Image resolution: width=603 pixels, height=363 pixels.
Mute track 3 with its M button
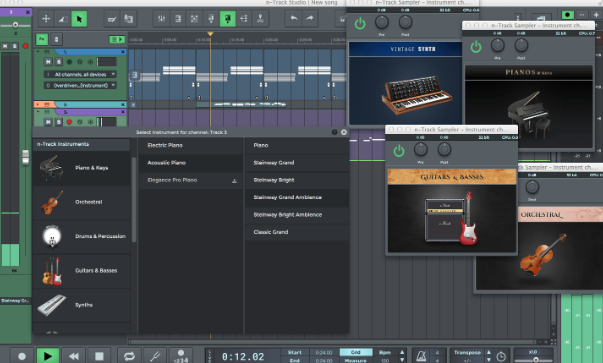pyautogui.click(x=48, y=122)
